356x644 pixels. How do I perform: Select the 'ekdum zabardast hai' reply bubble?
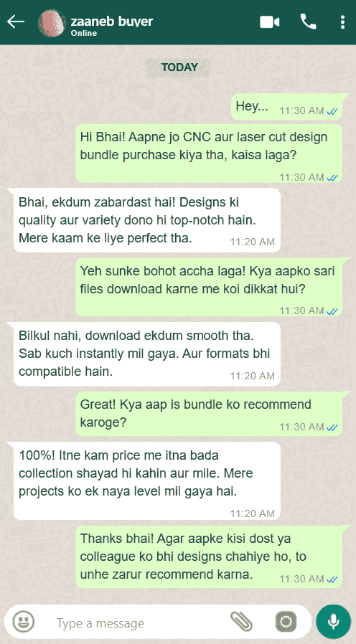[x=146, y=220]
